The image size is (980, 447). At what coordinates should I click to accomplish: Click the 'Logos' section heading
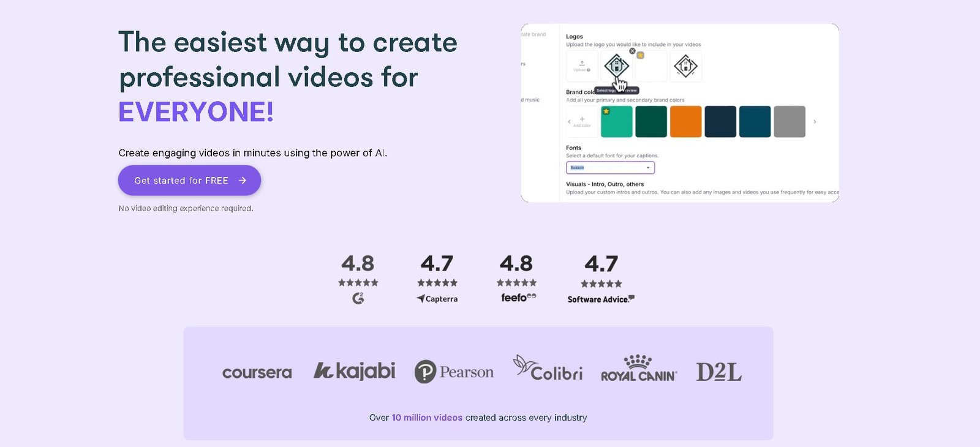coord(575,37)
